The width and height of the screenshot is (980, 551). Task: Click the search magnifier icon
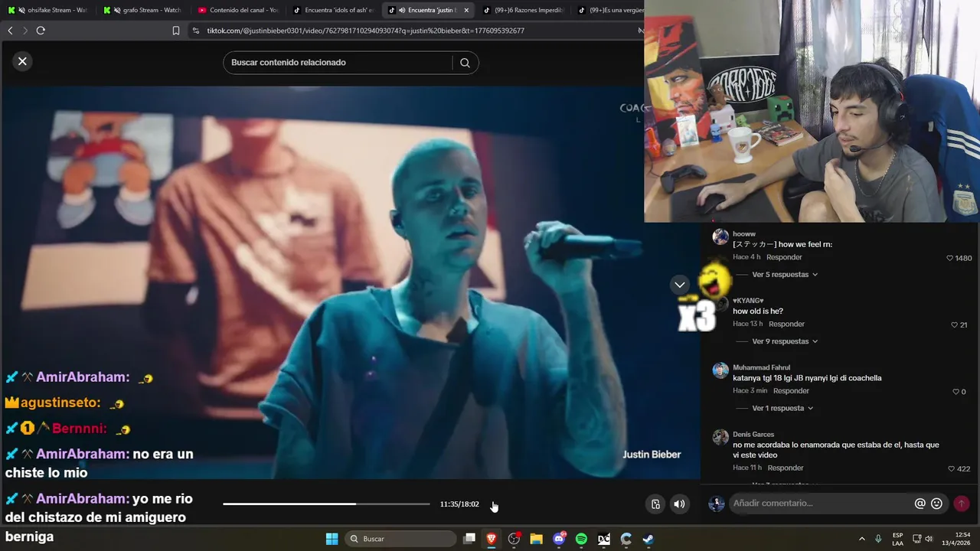[465, 63]
